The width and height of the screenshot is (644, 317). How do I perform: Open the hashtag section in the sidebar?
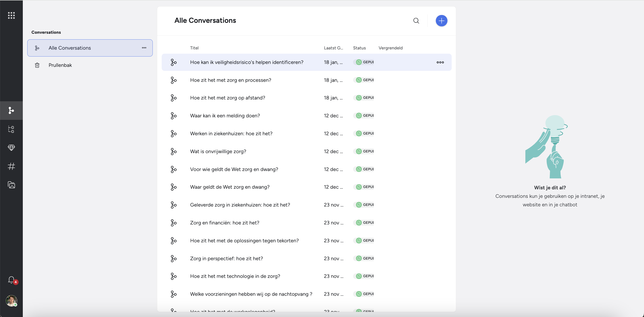point(11,166)
